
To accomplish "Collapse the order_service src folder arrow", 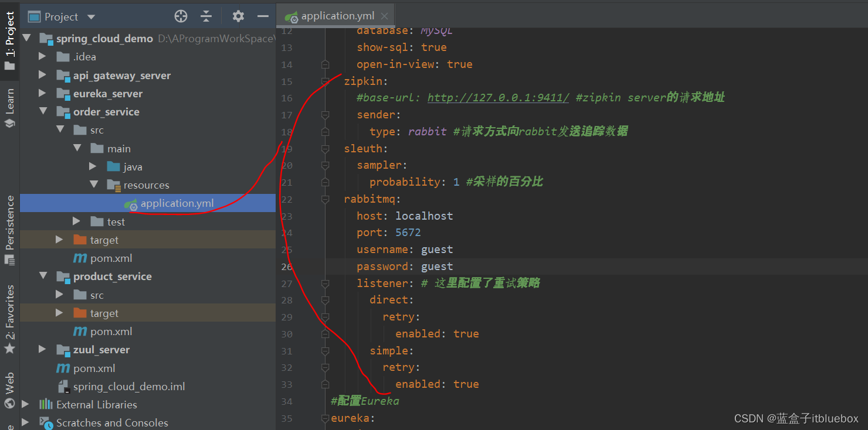I will click(59, 129).
